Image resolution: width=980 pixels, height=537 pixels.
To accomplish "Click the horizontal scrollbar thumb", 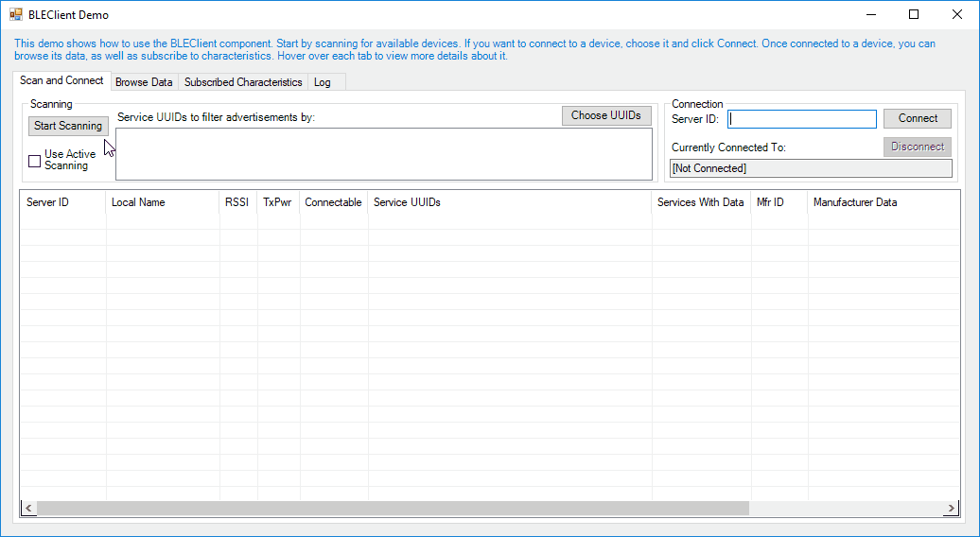I will click(x=393, y=509).
